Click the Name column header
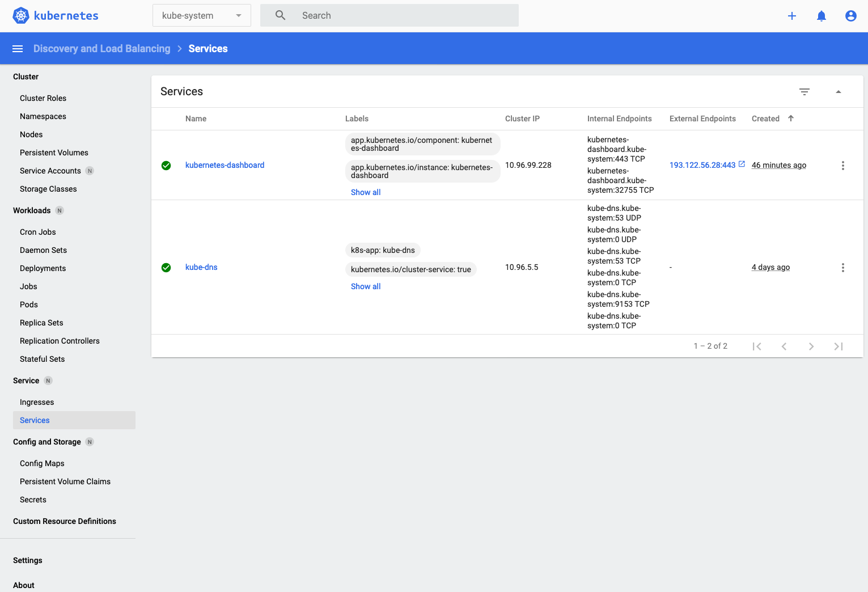 coord(196,119)
